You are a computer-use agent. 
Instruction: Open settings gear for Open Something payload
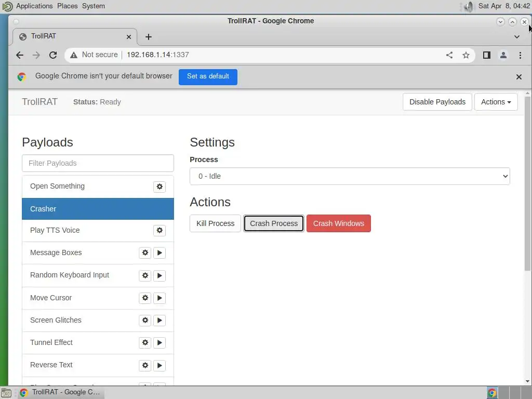(x=159, y=187)
